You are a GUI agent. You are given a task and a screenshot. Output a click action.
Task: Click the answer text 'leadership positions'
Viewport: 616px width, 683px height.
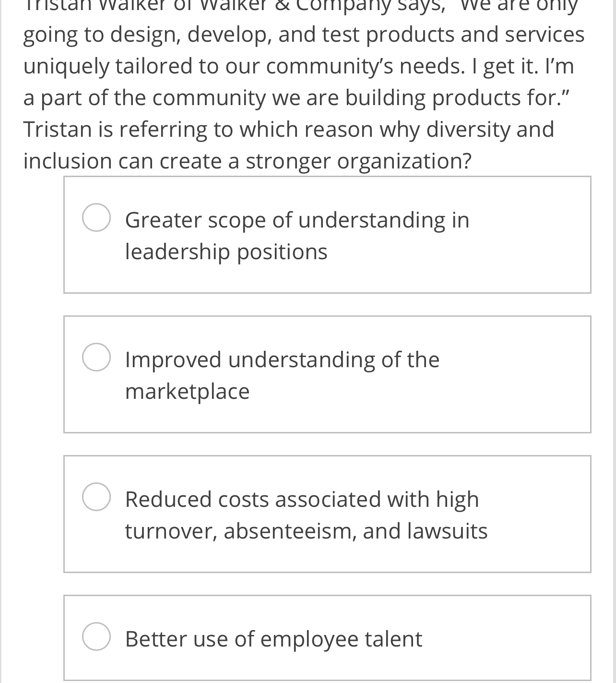[226, 250]
